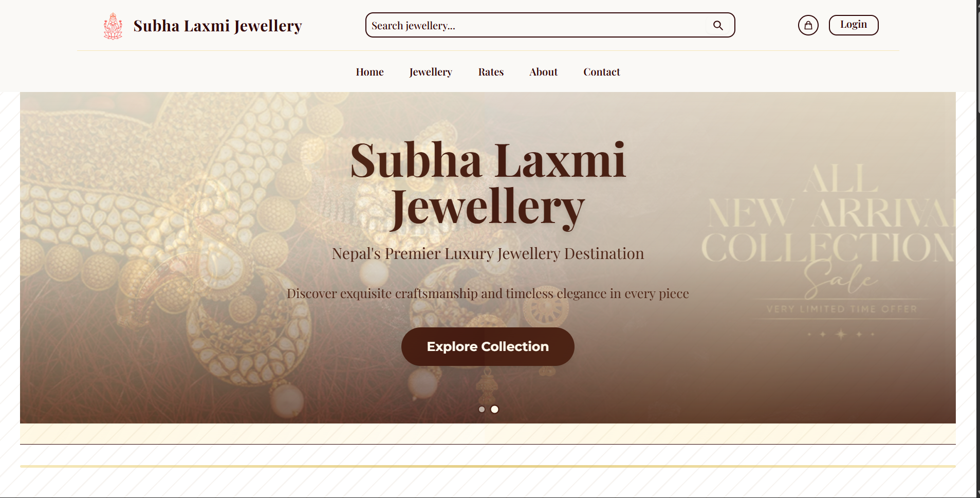Select the first carousel slide dot
The height and width of the screenshot is (498, 980).
click(482, 410)
